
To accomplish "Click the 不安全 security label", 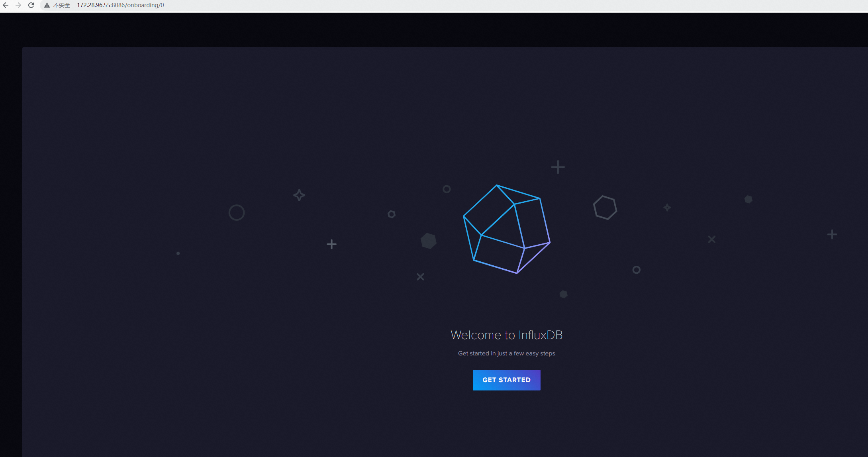I will [62, 5].
